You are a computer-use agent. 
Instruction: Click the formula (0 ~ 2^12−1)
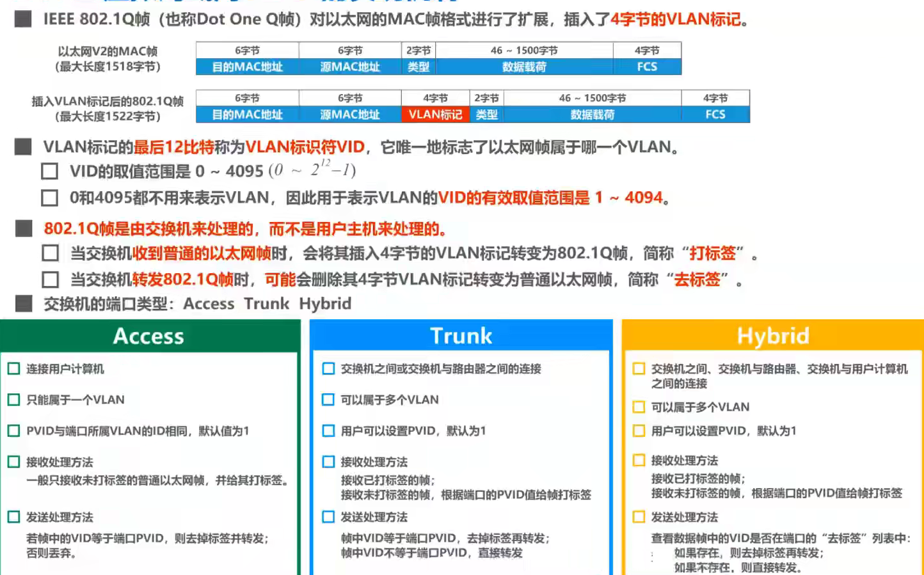(x=312, y=169)
